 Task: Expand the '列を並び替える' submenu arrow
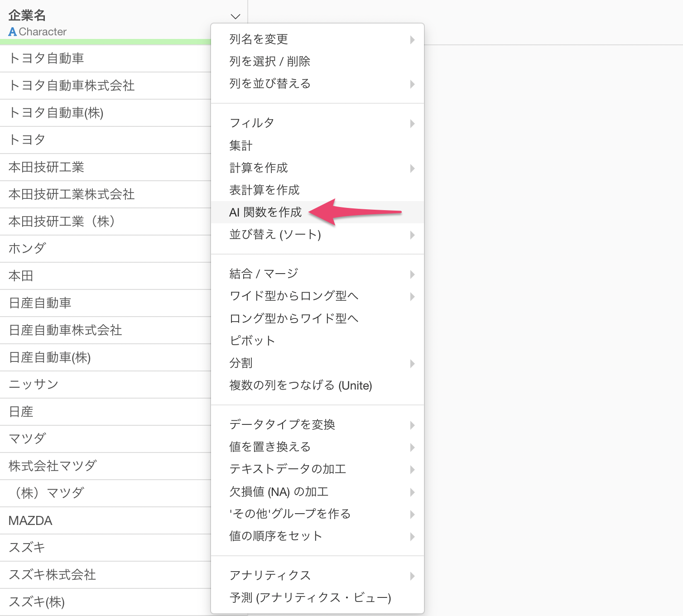(412, 84)
